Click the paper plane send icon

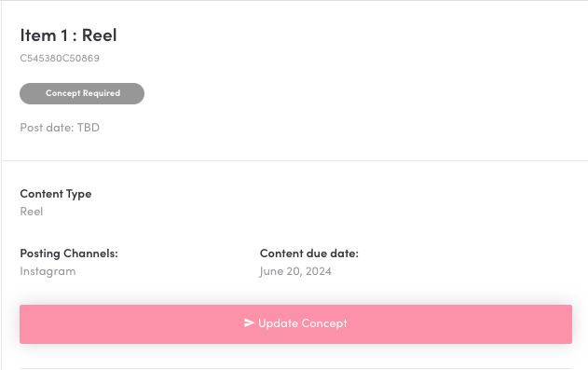click(249, 322)
